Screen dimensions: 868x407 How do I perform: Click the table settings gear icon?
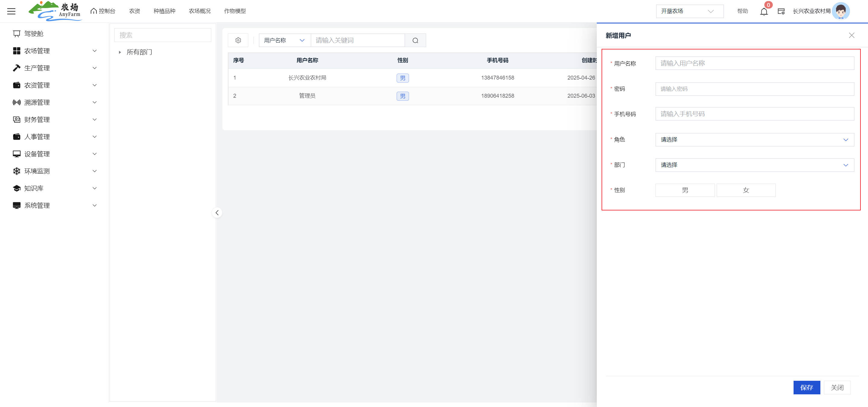coord(238,40)
